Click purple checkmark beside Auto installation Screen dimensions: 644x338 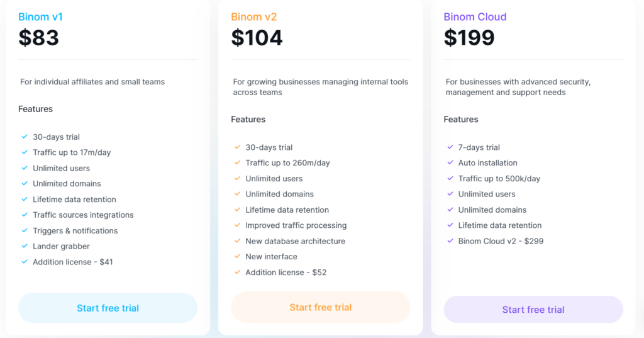(x=450, y=162)
